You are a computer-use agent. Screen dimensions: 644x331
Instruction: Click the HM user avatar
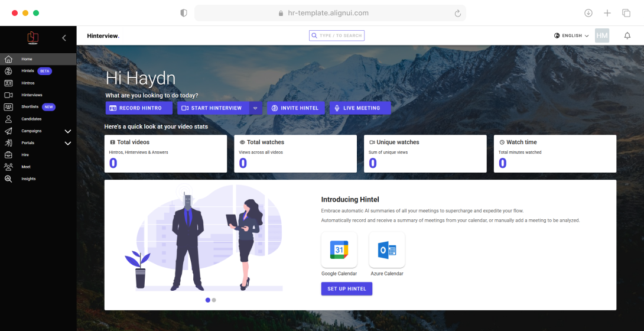click(x=602, y=35)
